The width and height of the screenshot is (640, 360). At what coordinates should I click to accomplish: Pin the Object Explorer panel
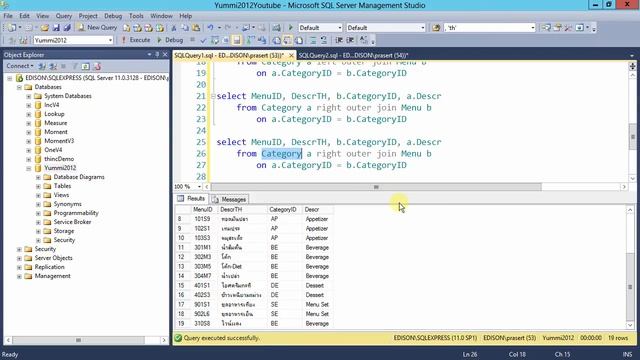(157, 54)
